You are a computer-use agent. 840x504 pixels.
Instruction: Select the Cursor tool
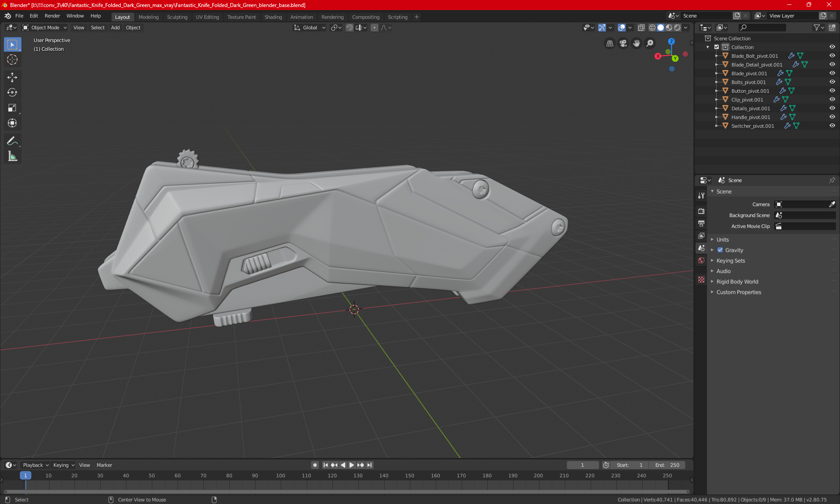coord(12,60)
